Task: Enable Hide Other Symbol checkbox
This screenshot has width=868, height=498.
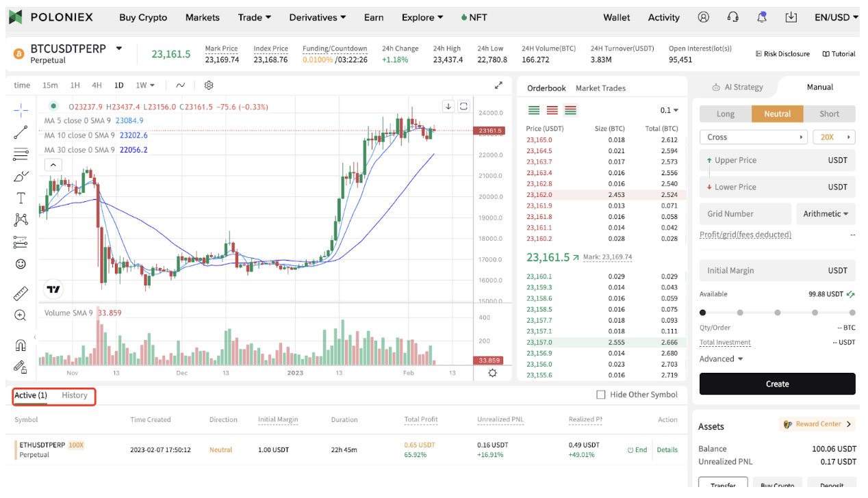Action: (x=601, y=395)
